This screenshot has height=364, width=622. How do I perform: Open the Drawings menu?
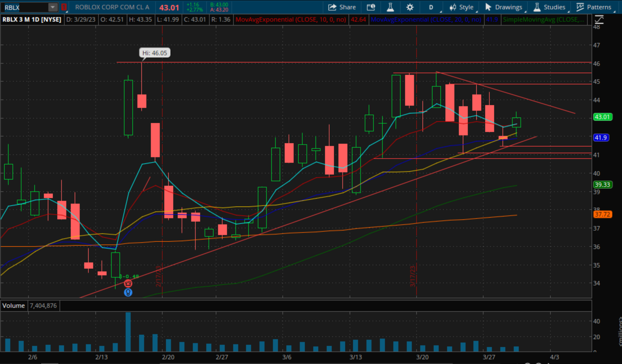(504, 7)
